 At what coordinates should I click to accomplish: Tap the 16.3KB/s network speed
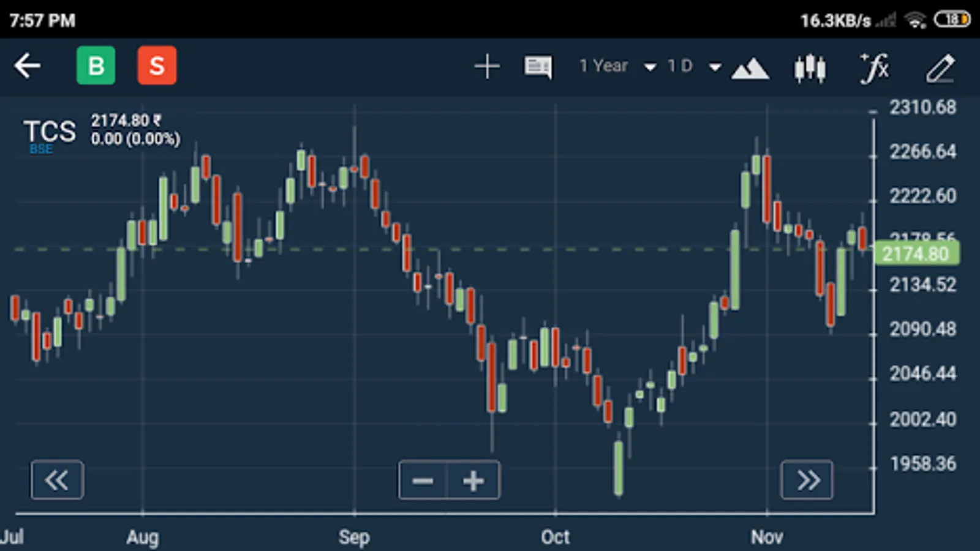pos(835,21)
